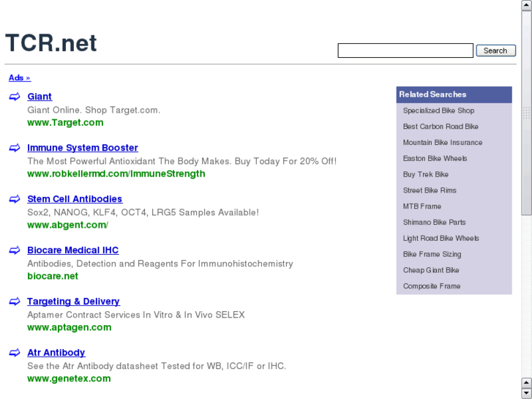532x399 pixels.
Task: Select Light Road Bike Wheels related search
Action: [441, 238]
